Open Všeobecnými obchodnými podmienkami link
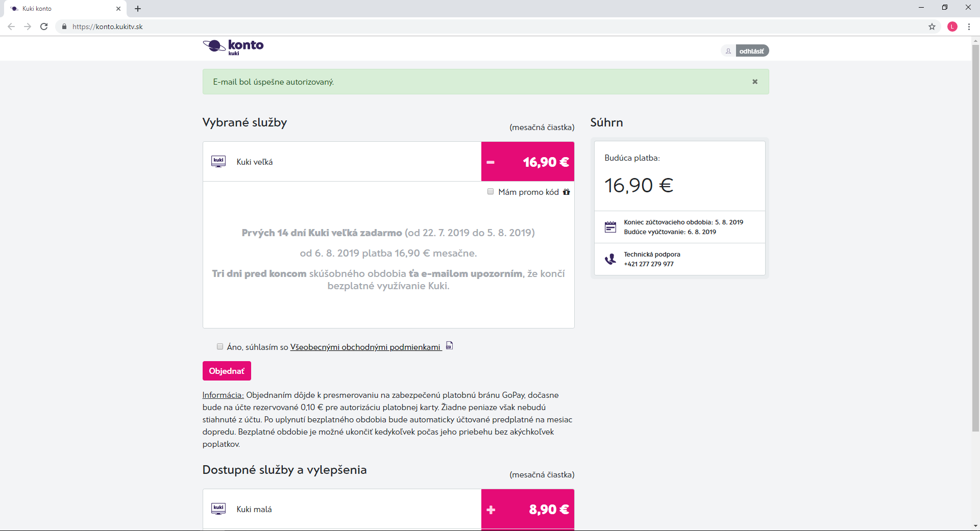Image resolution: width=980 pixels, height=531 pixels. click(365, 347)
